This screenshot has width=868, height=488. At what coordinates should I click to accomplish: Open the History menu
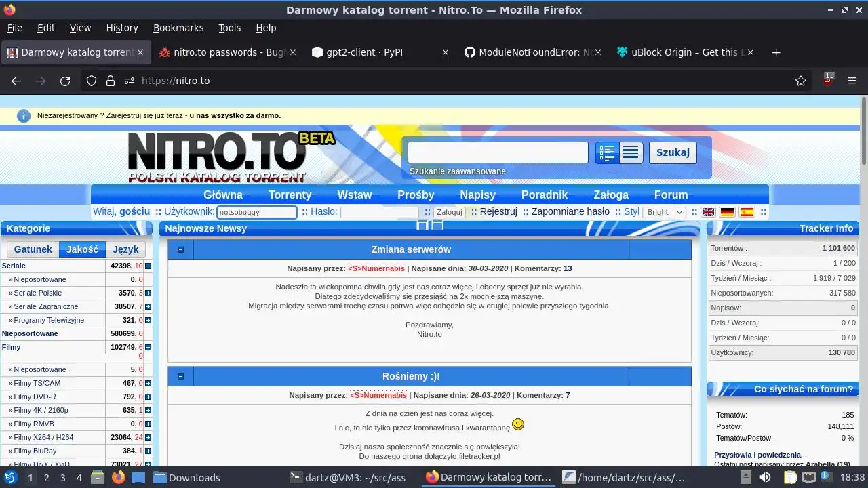tap(122, 28)
